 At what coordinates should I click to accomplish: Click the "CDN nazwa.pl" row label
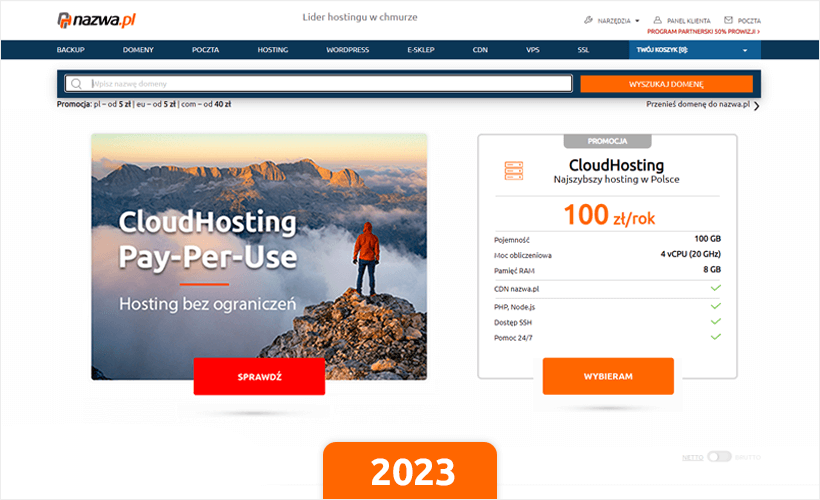point(517,289)
